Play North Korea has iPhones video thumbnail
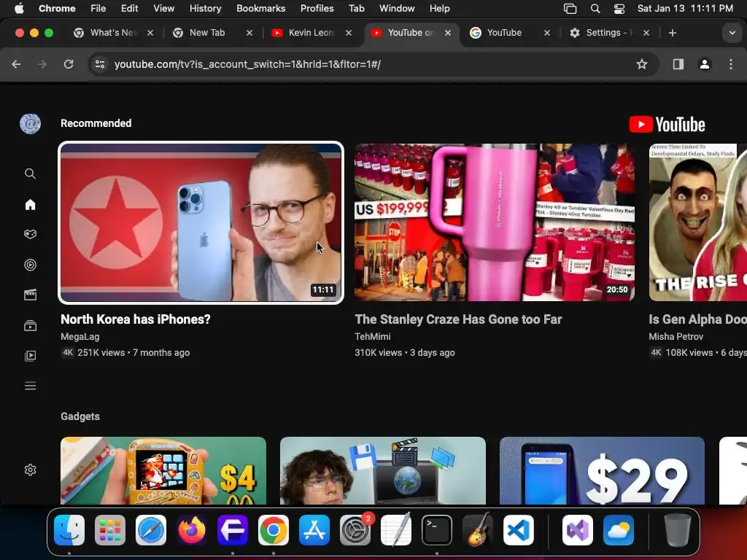 point(201,222)
